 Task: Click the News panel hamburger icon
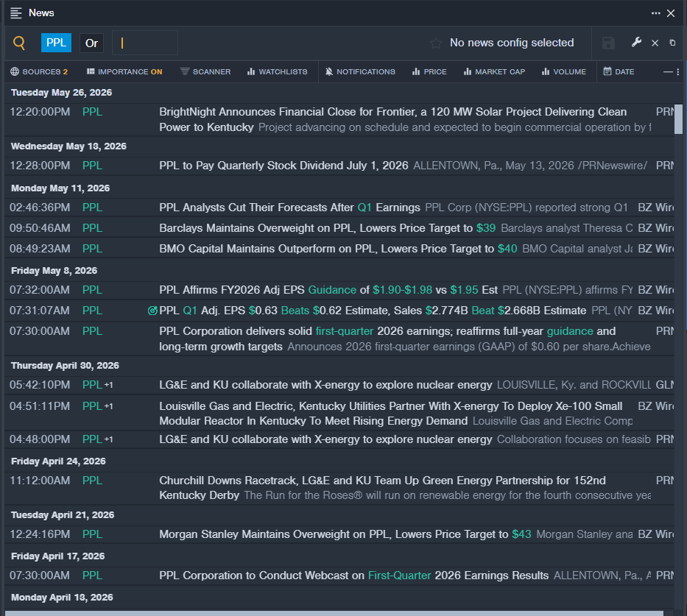15,13
